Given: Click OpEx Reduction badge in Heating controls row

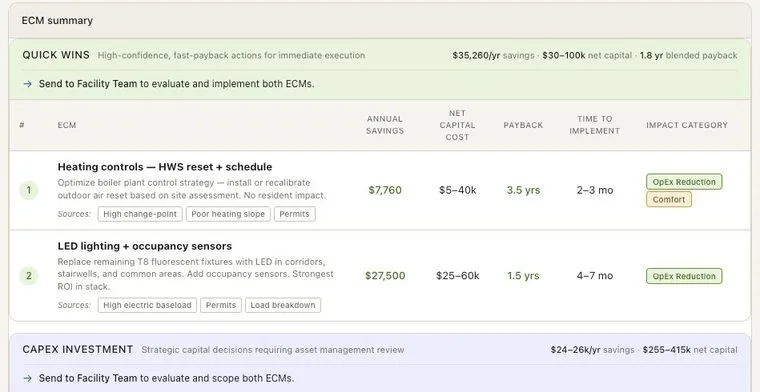Looking at the screenshot, I should pos(684,182).
